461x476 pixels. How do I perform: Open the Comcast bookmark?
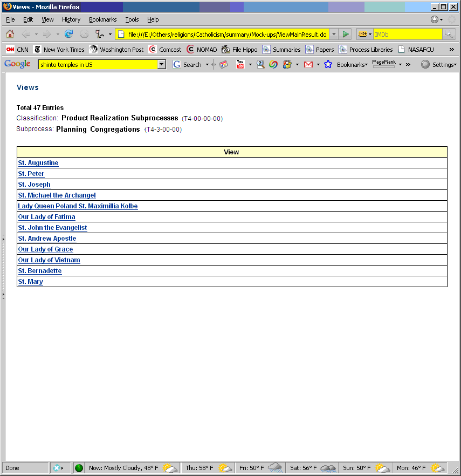(x=165, y=50)
